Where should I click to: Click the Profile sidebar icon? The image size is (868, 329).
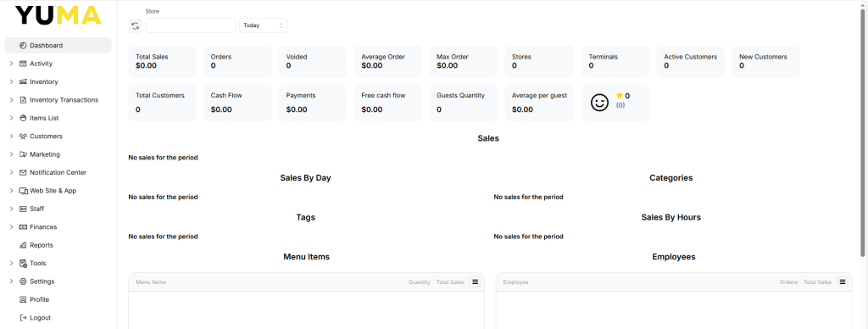23,299
